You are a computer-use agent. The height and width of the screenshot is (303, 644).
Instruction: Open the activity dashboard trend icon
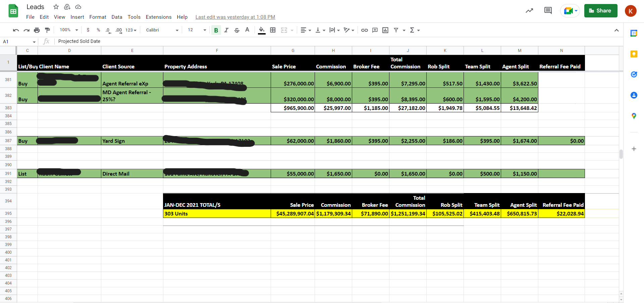coord(529,11)
